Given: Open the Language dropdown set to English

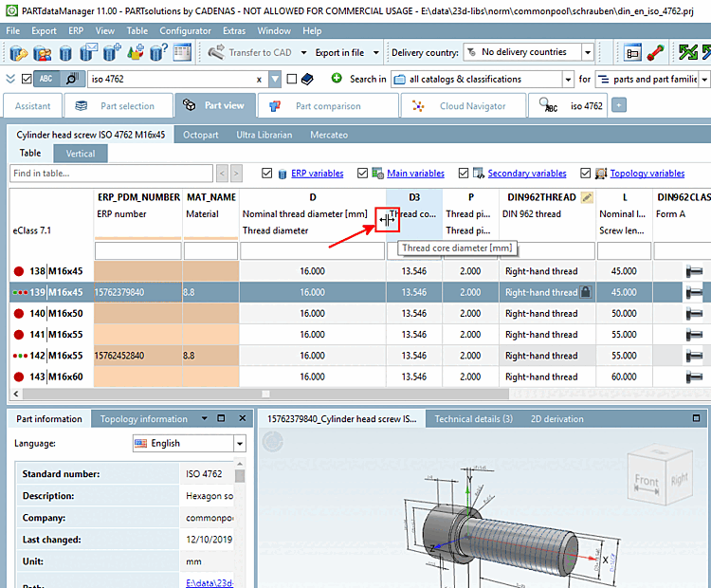Looking at the screenshot, I should (x=239, y=443).
